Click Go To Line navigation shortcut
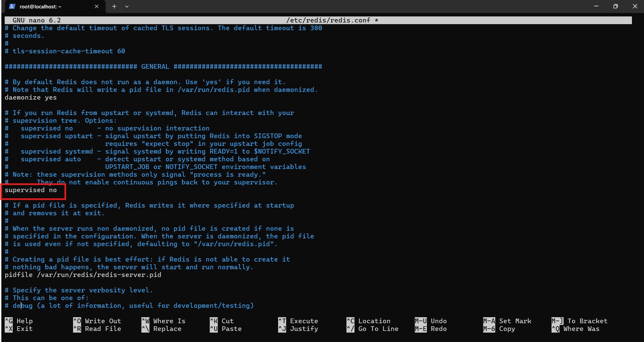This screenshot has width=644, height=342. pyautogui.click(x=378, y=329)
